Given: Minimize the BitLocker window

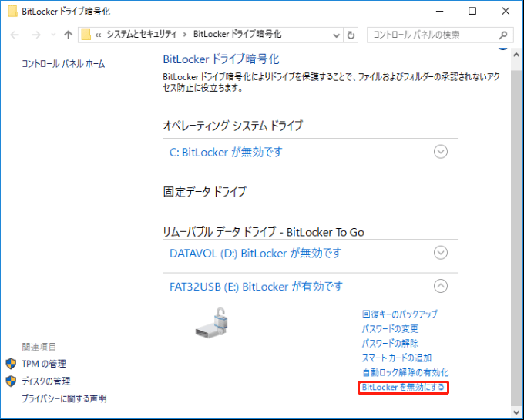Looking at the screenshot, I should [440, 11].
